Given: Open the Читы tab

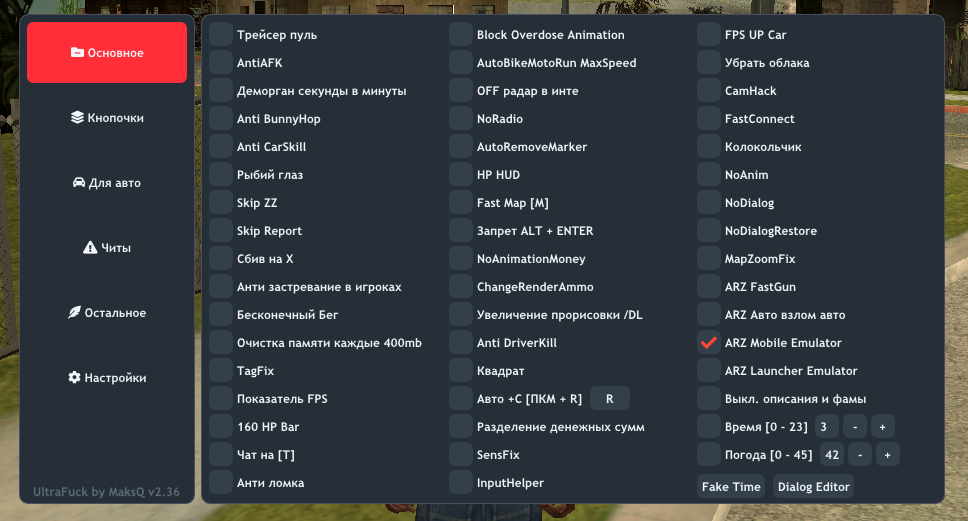Looking at the screenshot, I should tap(107, 248).
